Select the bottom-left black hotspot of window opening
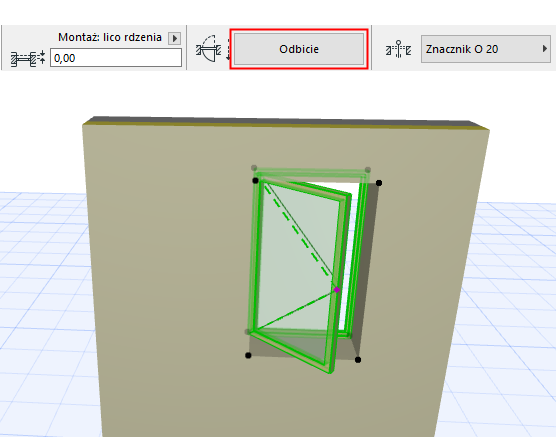This screenshot has height=437, width=556. pos(248,355)
